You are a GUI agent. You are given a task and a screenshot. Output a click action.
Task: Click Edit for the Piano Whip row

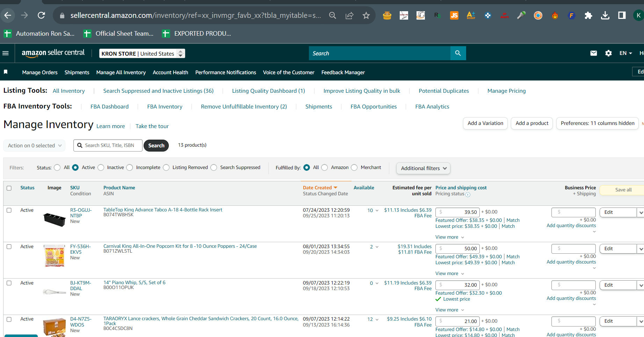click(618, 285)
